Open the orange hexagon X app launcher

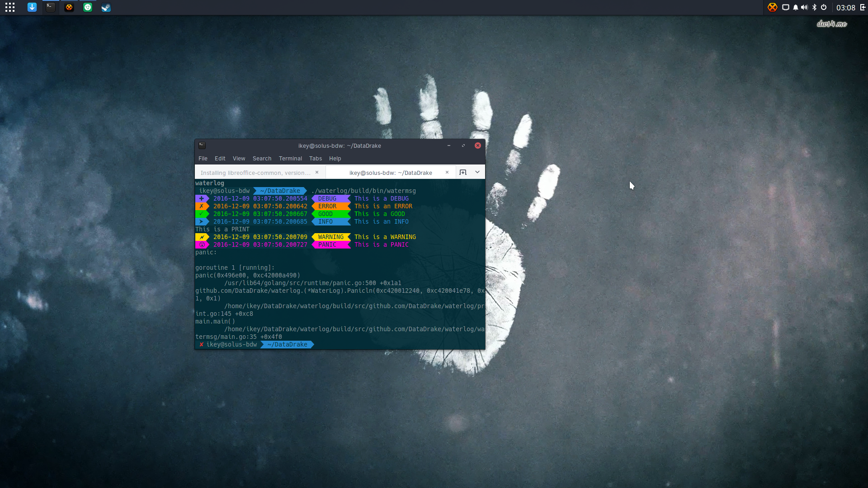point(69,7)
